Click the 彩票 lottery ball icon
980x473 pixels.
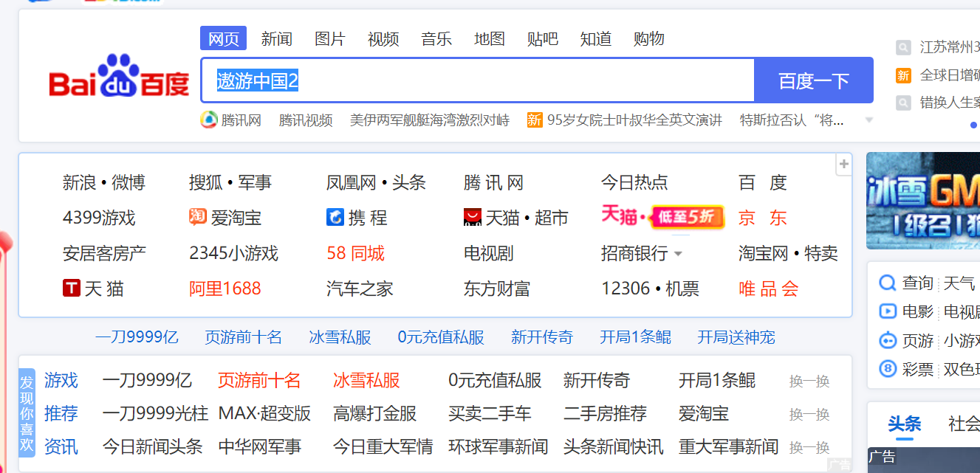coord(887,369)
